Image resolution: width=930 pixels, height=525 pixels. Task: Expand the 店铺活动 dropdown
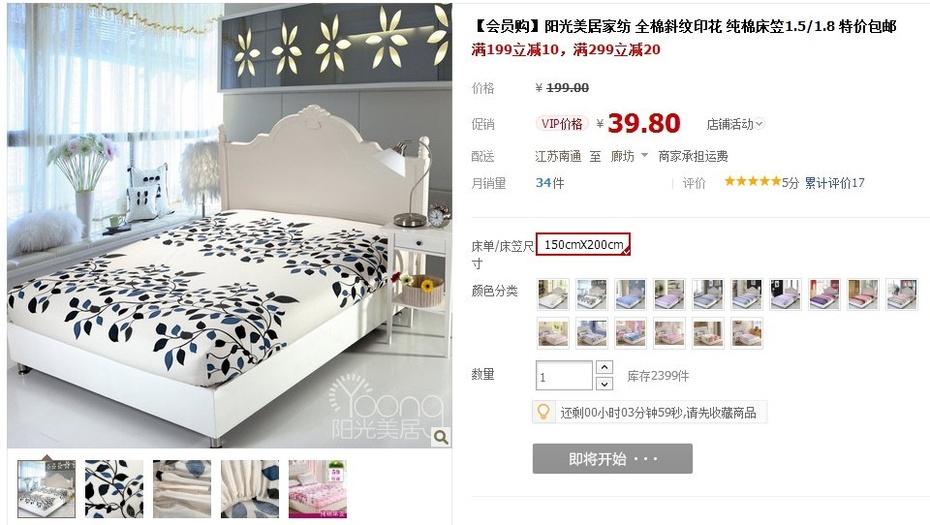point(735,124)
